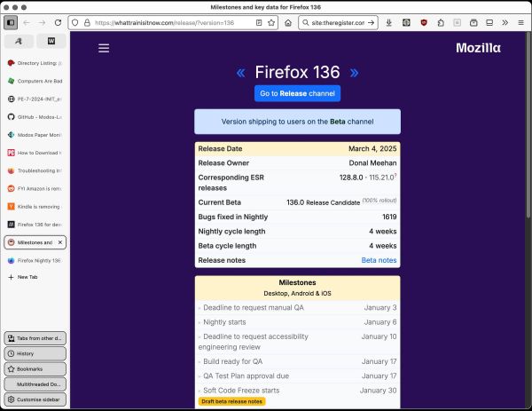Open the Firefox application menu button
The image size is (532, 411).
click(x=520, y=22)
